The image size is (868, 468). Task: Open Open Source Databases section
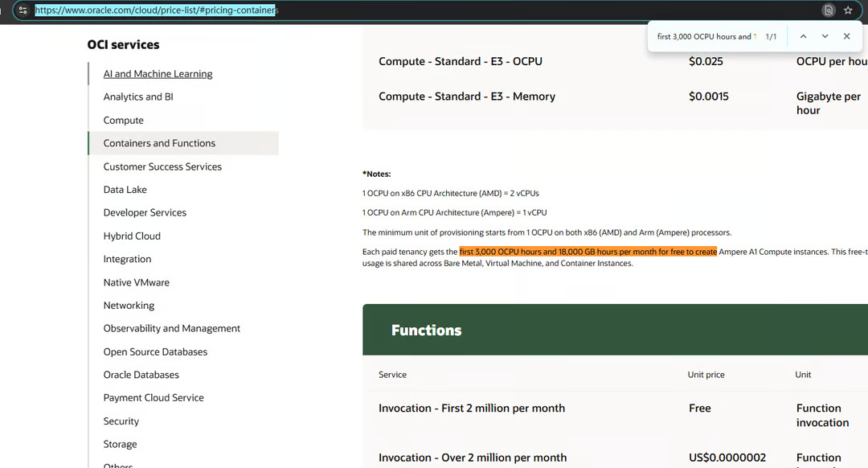point(155,351)
